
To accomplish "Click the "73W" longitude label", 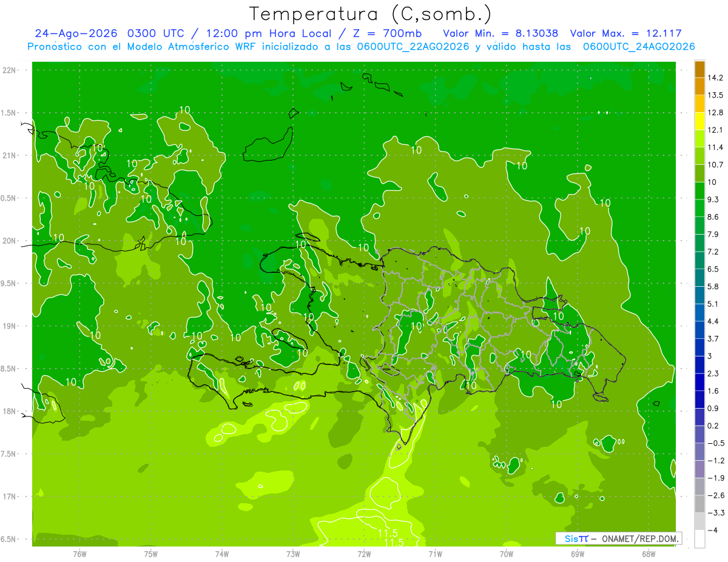I will tap(293, 554).
